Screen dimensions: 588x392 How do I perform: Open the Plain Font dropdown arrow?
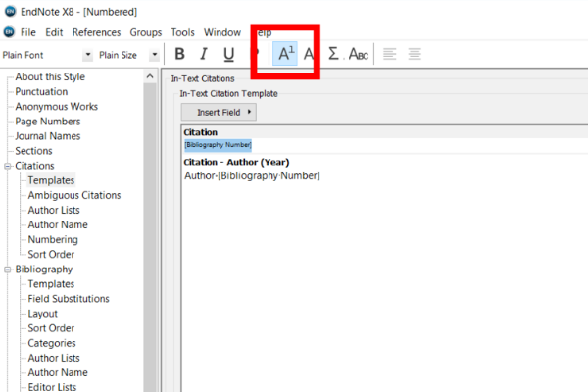click(88, 55)
